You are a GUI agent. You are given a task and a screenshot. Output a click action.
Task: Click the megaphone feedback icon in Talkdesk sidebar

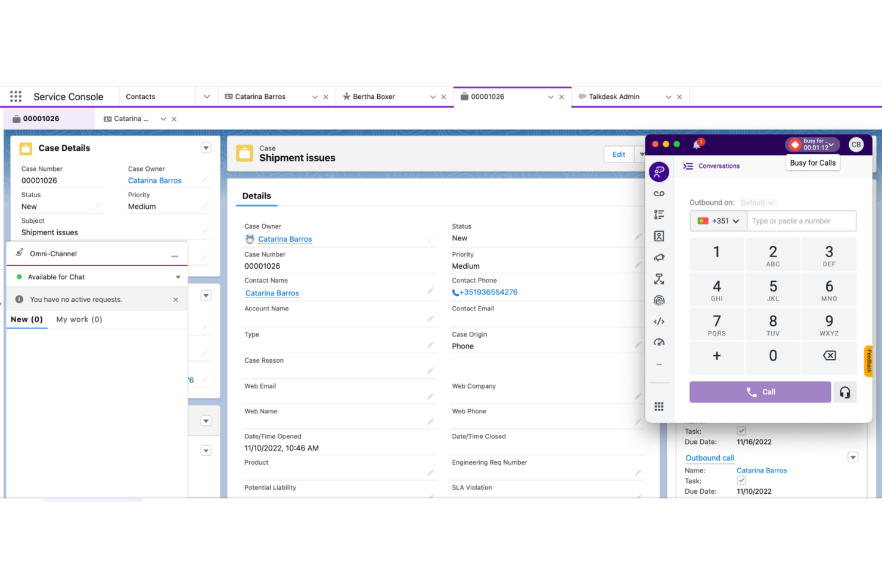tap(659, 257)
